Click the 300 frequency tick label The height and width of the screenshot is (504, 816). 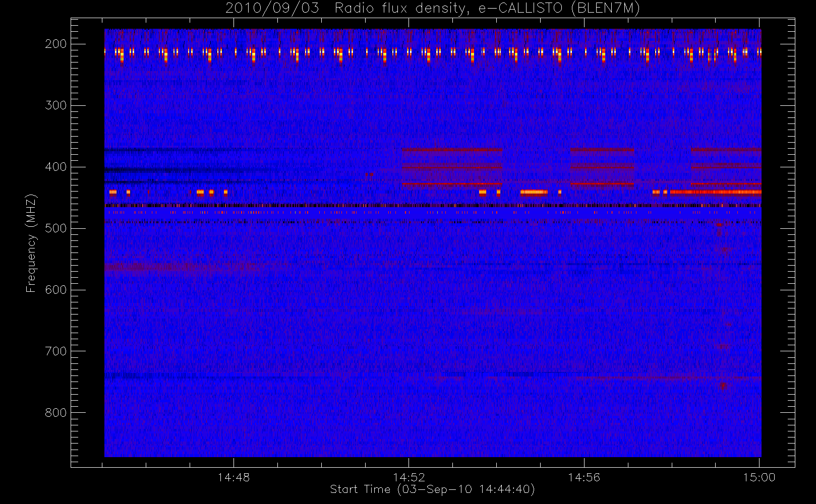point(56,105)
